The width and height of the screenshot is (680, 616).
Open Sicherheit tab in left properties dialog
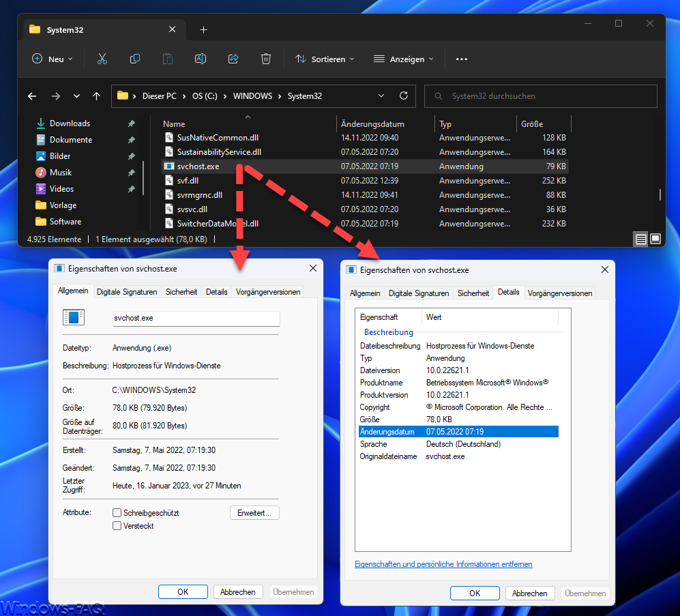coord(181,292)
